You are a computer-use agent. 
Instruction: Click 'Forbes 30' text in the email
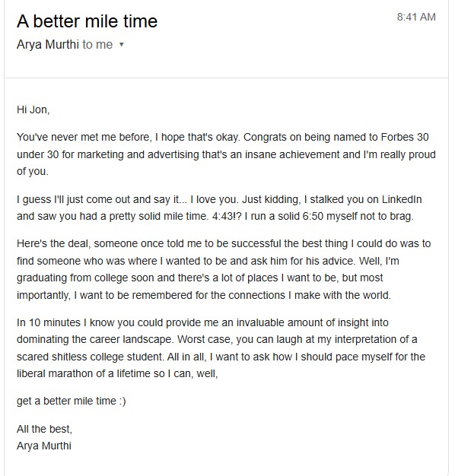[405, 137]
